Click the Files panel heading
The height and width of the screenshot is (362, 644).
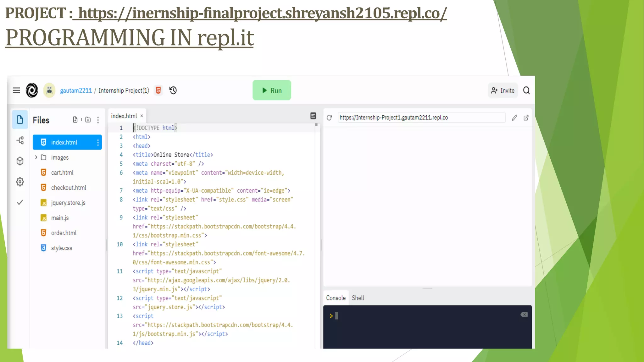(x=41, y=120)
